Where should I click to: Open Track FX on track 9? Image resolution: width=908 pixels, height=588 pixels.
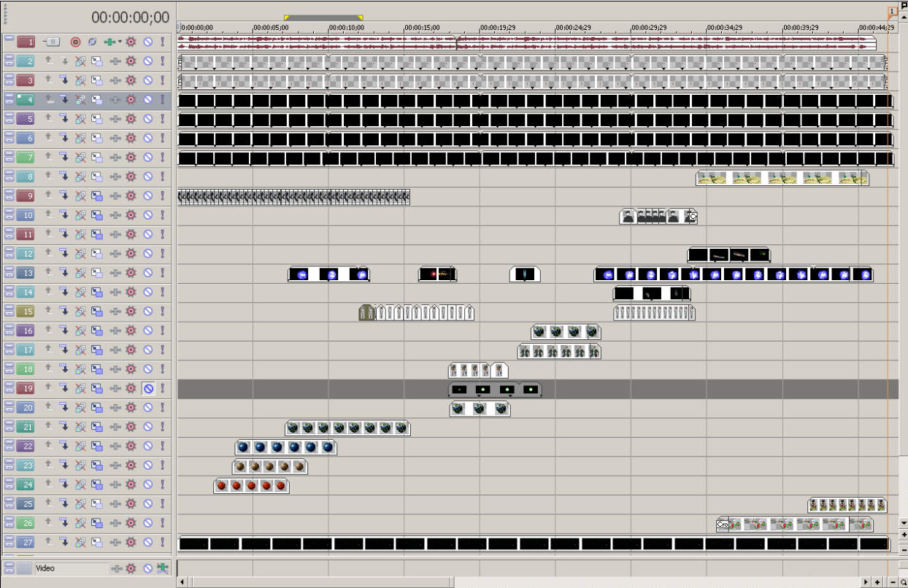click(115, 196)
